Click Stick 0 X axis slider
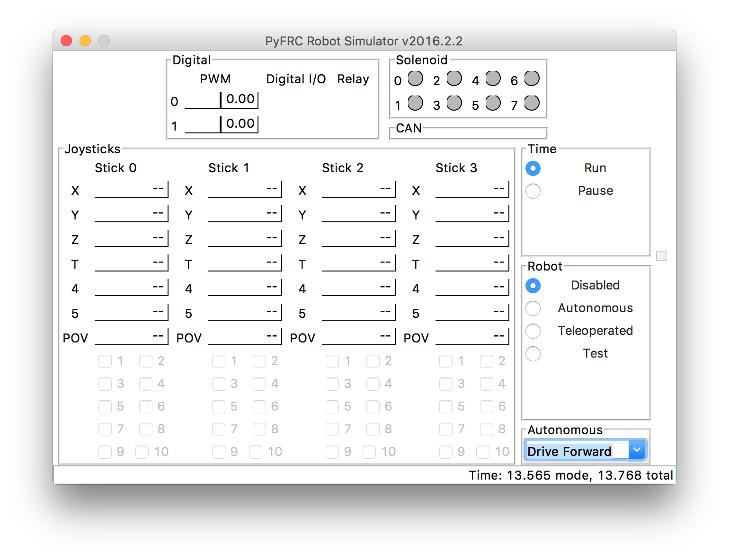Image resolution: width=729 pixels, height=560 pixels. pos(132,189)
